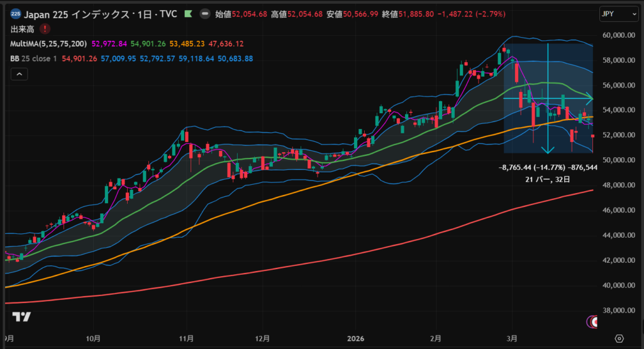The height and width of the screenshot is (349, 644).
Task: Click the green flag icon beside TVC
Action: pyautogui.click(x=188, y=13)
